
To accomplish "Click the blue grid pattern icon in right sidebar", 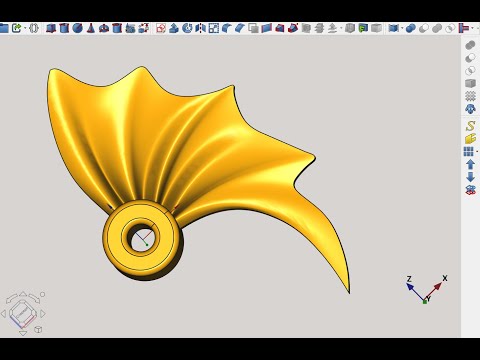I will [x=469, y=152].
